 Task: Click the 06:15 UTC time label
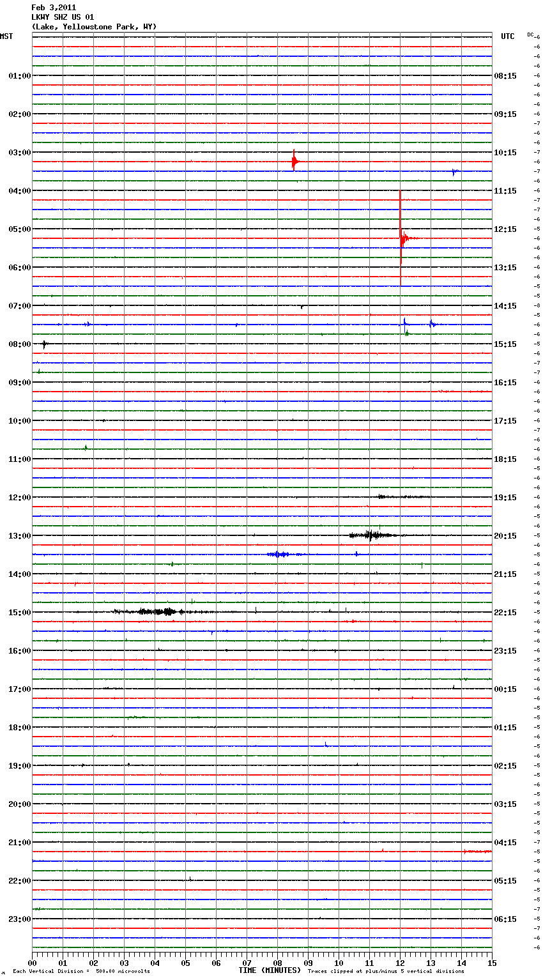505,919
